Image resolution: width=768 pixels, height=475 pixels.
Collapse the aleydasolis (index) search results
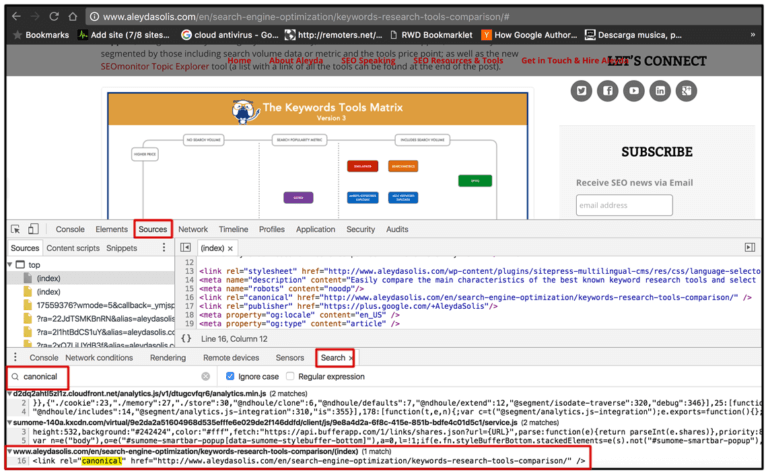pos(10,451)
